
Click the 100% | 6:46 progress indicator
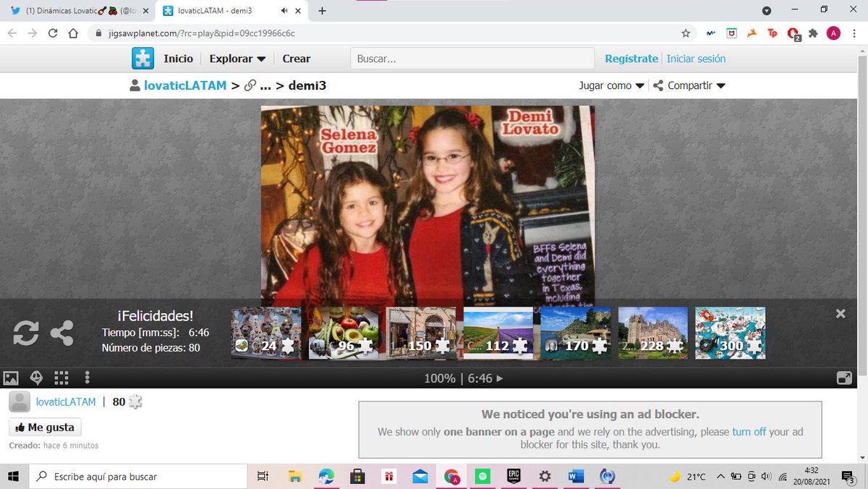click(x=463, y=378)
